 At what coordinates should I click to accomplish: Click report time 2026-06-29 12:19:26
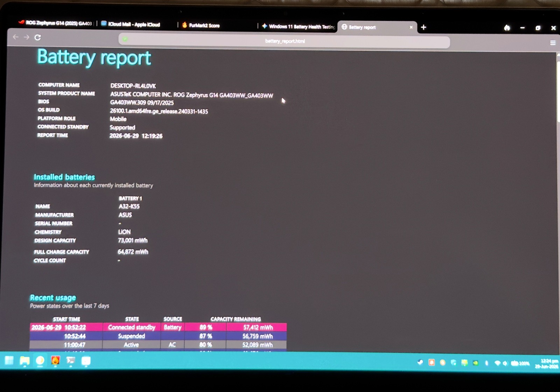click(136, 136)
